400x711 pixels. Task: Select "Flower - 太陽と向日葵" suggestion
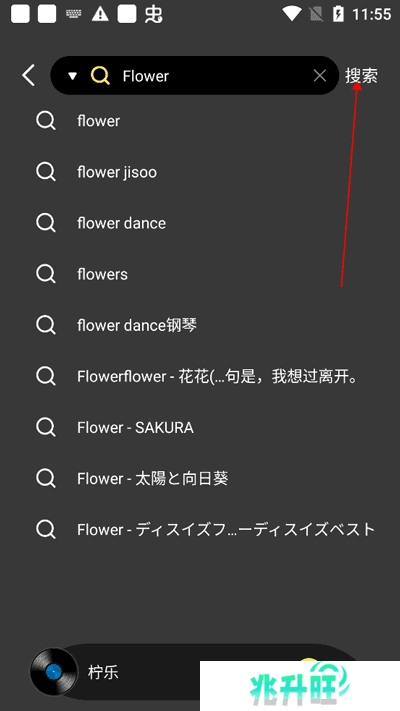click(x=200, y=478)
